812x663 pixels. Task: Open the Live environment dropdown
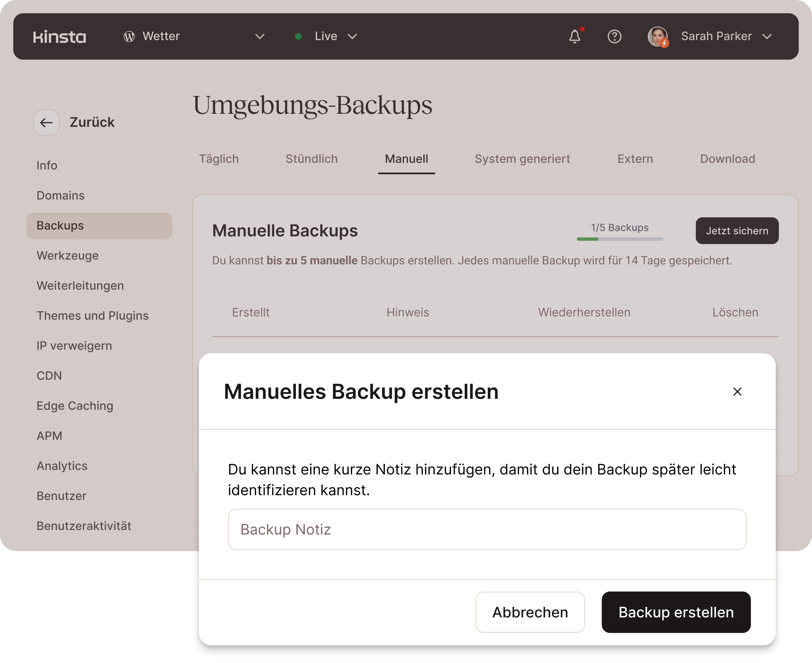tap(352, 37)
